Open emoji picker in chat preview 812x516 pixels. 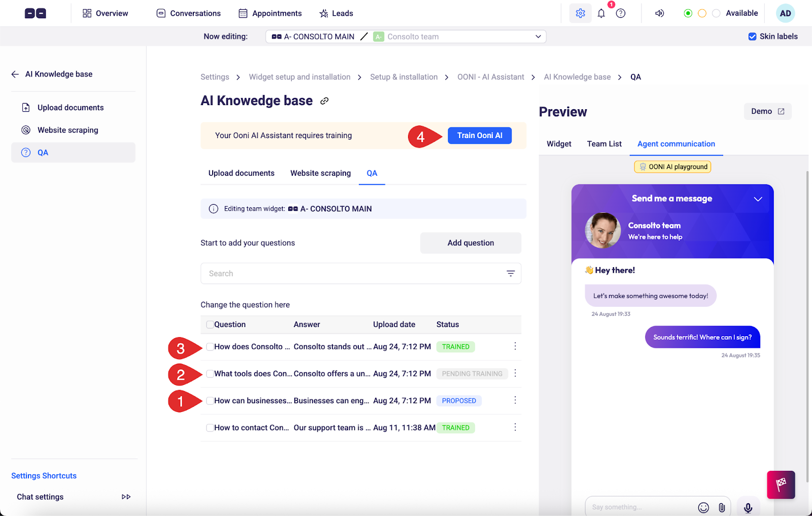point(703,507)
